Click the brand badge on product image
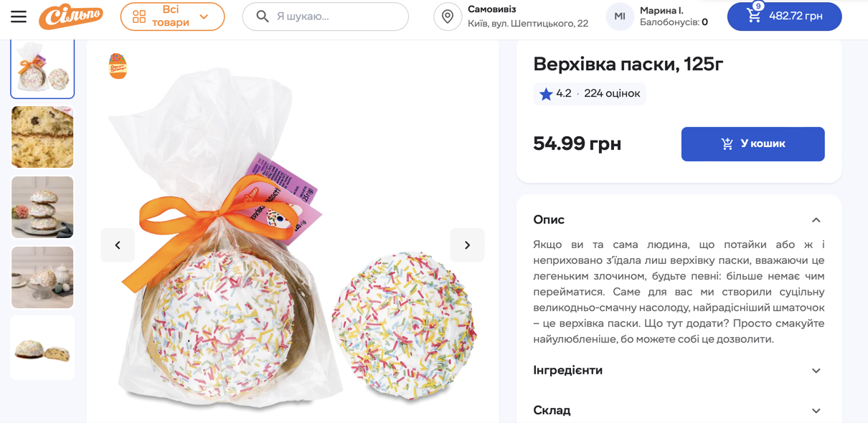The height and width of the screenshot is (423, 868). pyautogui.click(x=118, y=66)
